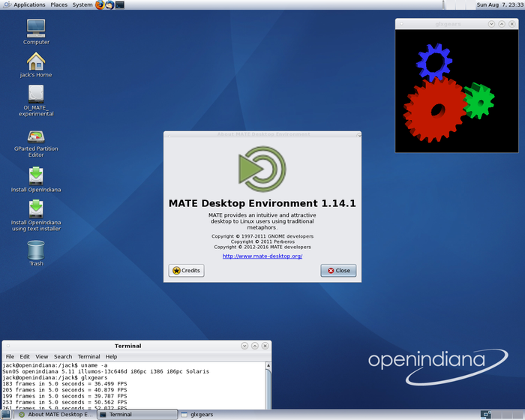This screenshot has width=525, height=420.
Task: Click the show desktop button in bottom panel
Action: pyautogui.click(x=7, y=414)
